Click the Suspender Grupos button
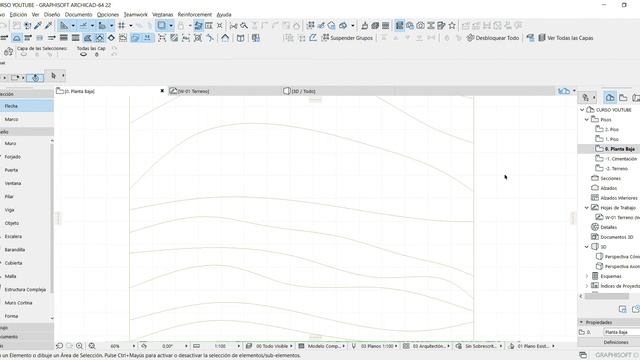The width and height of the screenshot is (640, 360). [347, 38]
